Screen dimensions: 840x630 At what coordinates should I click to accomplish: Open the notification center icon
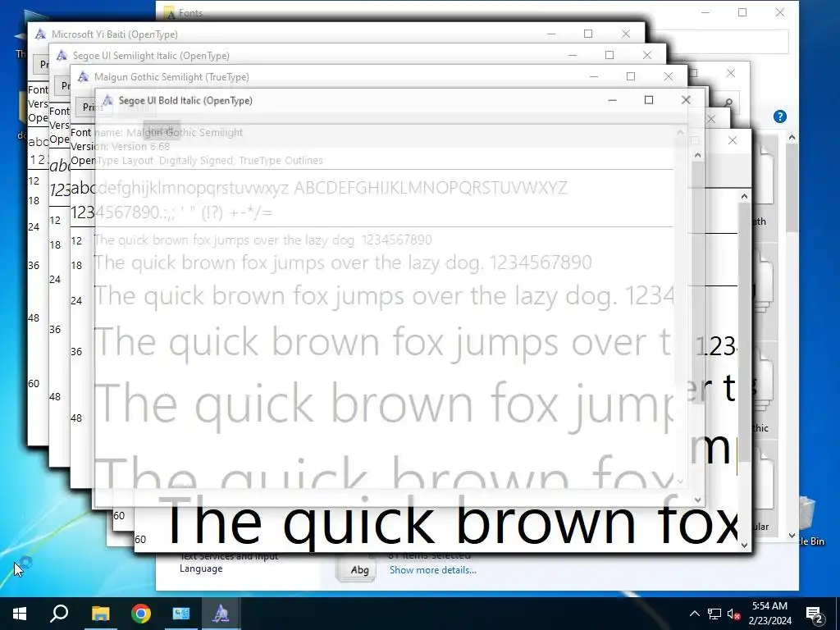tap(815, 614)
